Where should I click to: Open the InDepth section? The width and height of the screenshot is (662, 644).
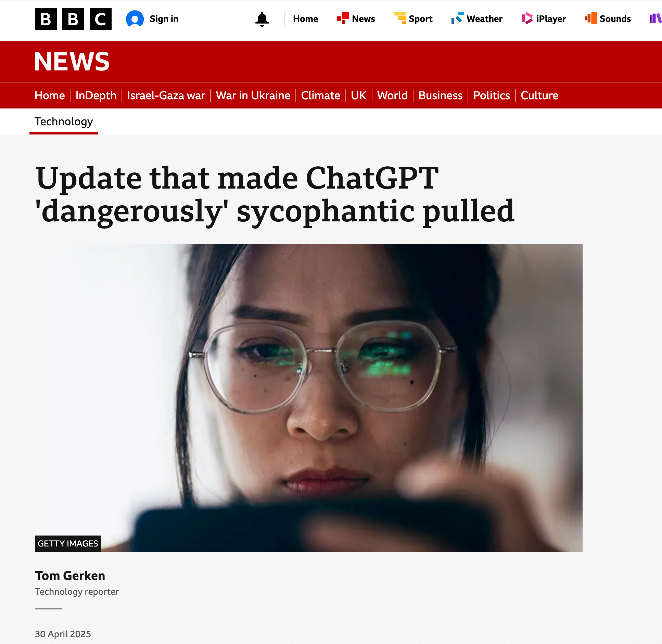(x=96, y=95)
